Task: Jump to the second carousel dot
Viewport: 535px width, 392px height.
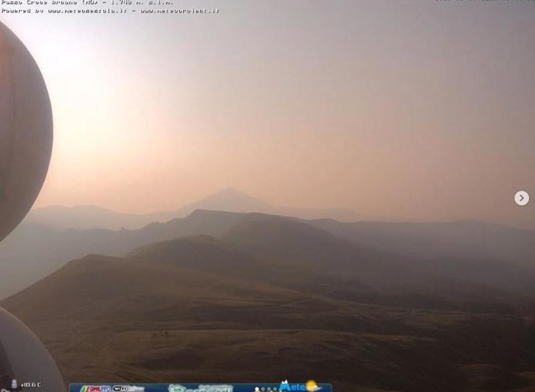Action: click(263, 389)
